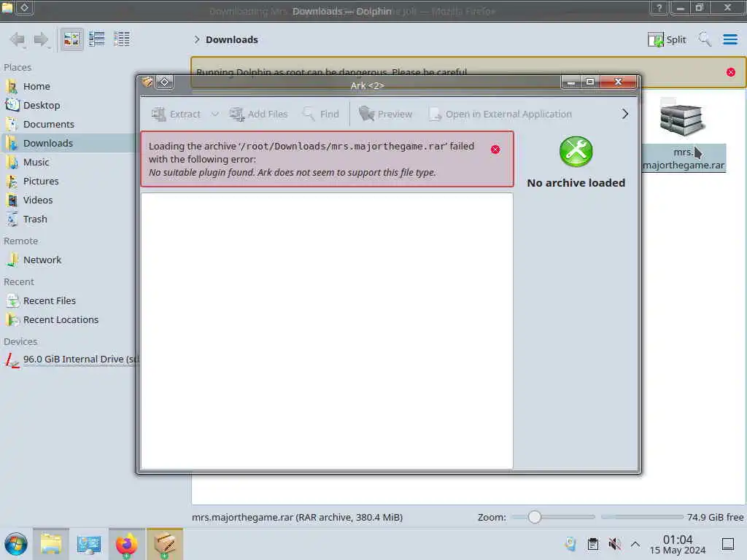Select mrs.majorthegame.rar file icon

coord(682,119)
